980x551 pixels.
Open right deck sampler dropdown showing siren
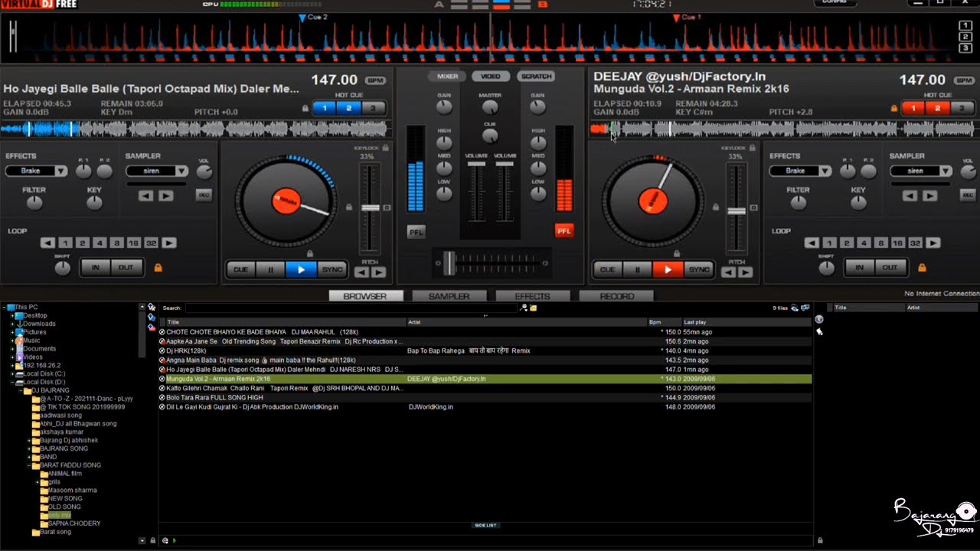click(x=921, y=171)
